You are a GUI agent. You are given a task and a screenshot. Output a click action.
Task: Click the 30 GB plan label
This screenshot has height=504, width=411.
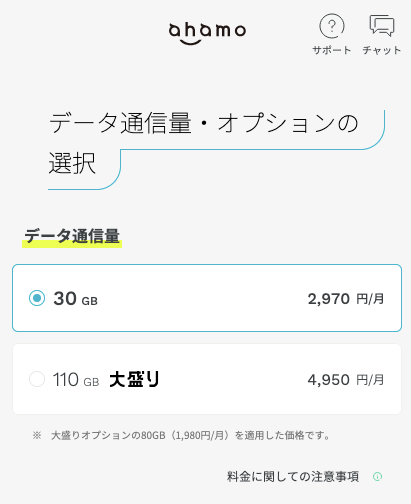click(76, 299)
